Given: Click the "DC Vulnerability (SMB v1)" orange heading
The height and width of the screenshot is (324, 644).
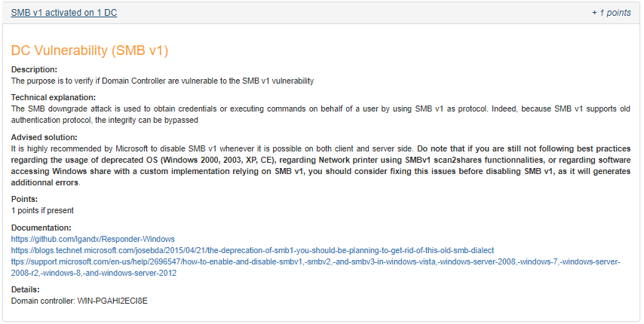Looking at the screenshot, I should [90, 50].
